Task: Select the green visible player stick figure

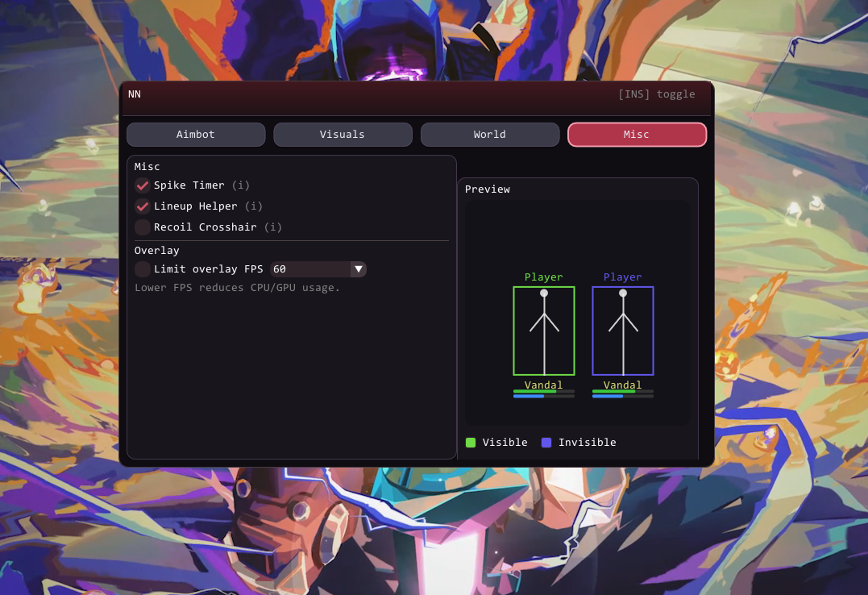Action: [x=544, y=331]
